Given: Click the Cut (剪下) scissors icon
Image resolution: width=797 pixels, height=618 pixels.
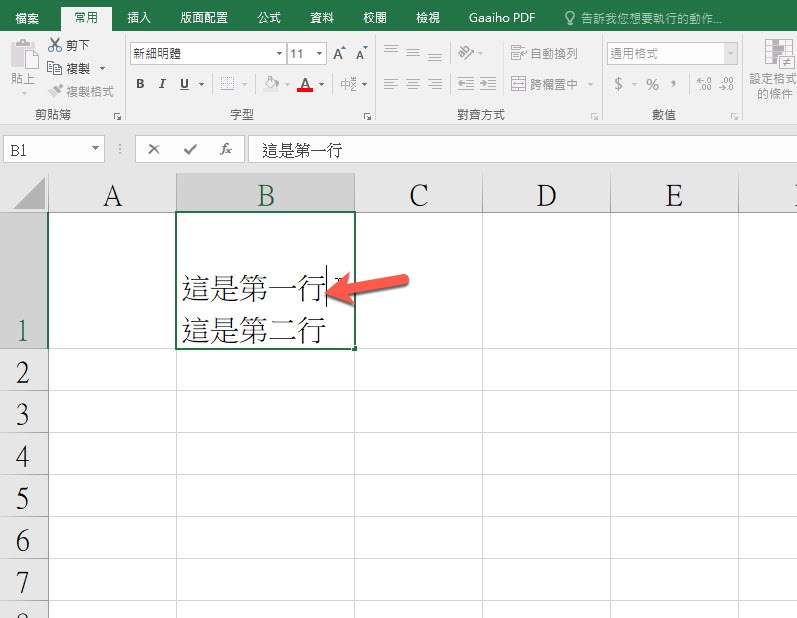Looking at the screenshot, I should click(x=54, y=45).
